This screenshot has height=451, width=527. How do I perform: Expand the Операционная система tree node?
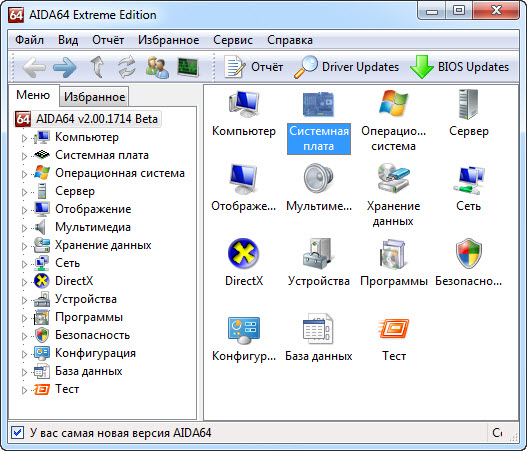[x=24, y=174]
